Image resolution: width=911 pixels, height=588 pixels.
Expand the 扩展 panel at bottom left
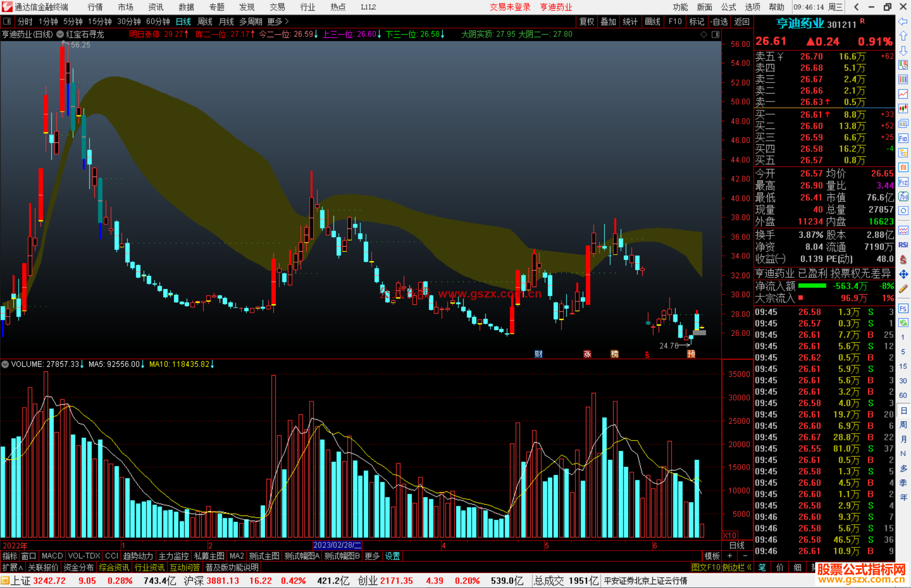point(13,567)
